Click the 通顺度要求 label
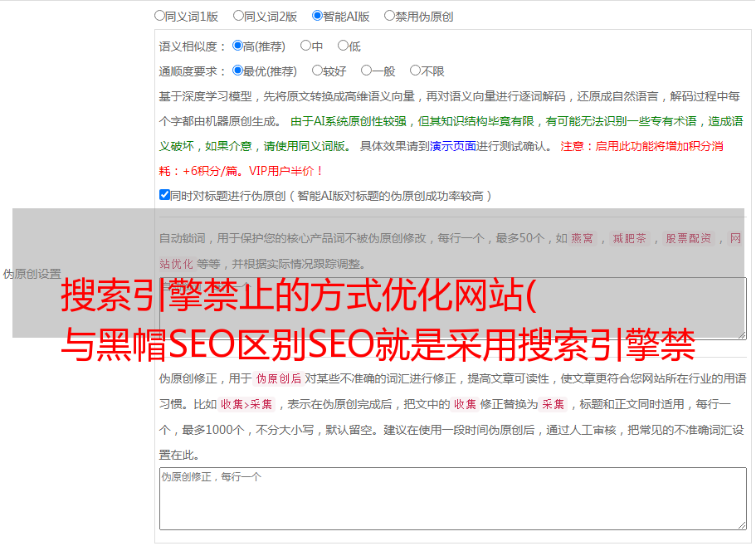Image resolution: width=756 pixels, height=546 pixels. click(x=193, y=72)
